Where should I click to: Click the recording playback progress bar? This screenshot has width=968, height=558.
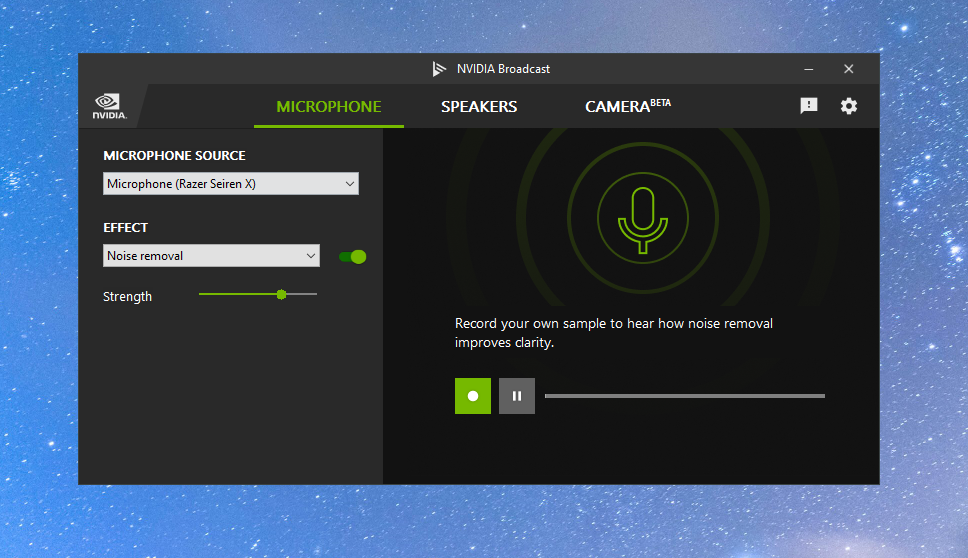(x=685, y=396)
